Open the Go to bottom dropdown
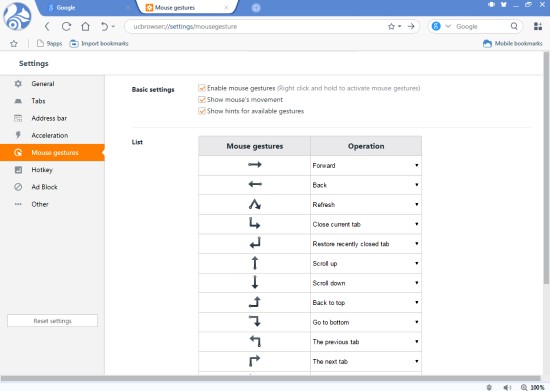 click(366, 322)
